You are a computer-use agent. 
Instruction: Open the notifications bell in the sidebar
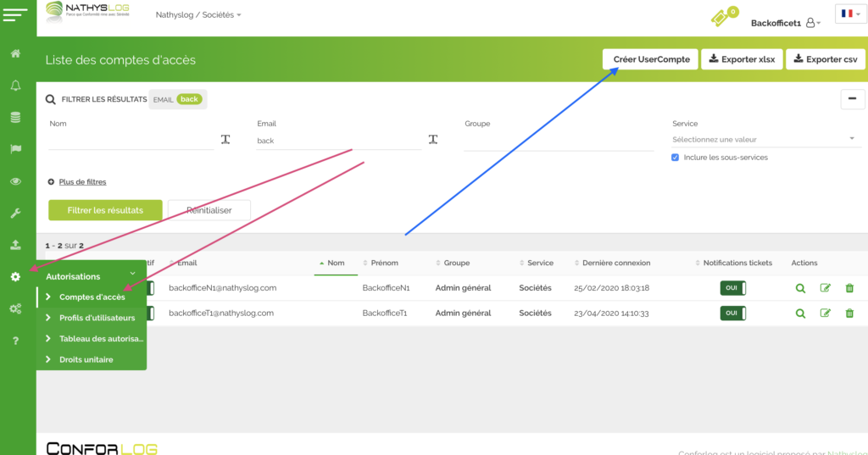15,86
